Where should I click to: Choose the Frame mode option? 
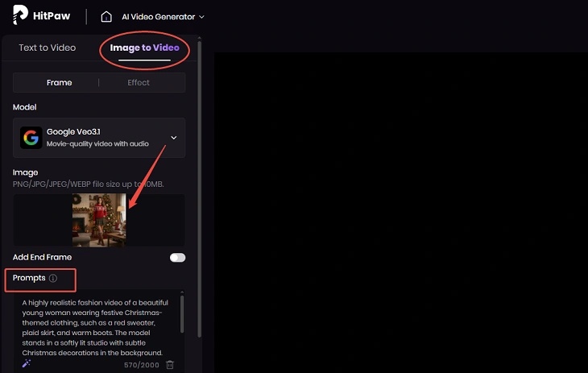click(60, 82)
